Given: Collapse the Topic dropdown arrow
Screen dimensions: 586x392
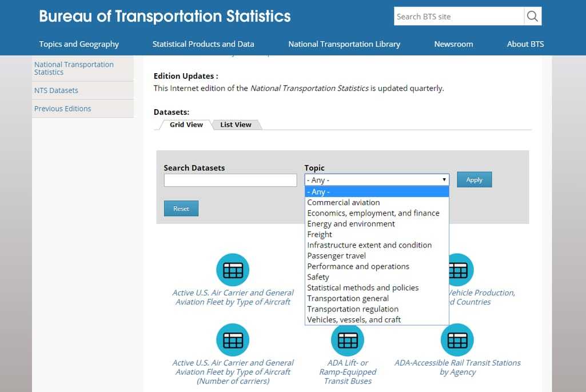Looking at the screenshot, I should tap(444, 180).
